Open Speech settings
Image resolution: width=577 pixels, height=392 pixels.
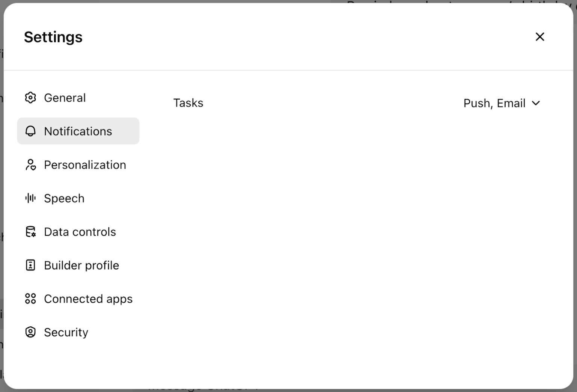coord(64,198)
